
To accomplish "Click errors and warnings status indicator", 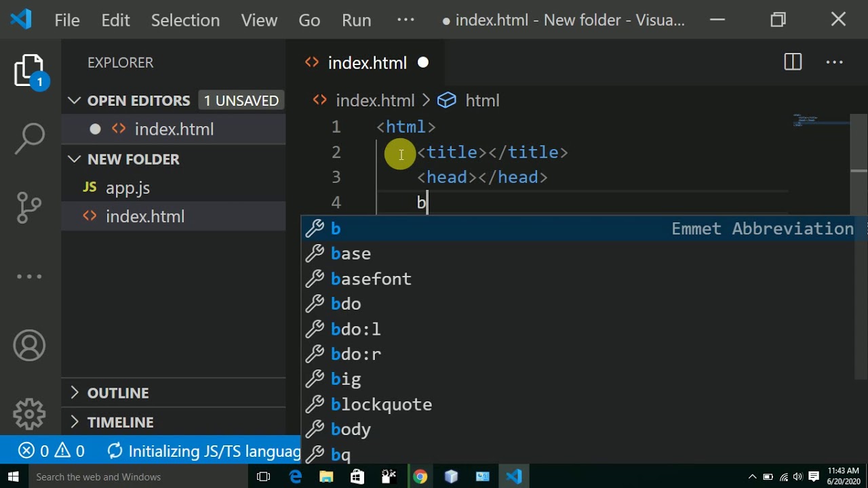I will [52, 451].
